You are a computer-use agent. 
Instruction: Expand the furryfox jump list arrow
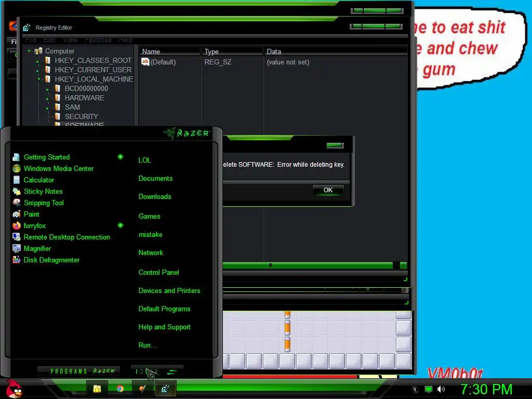(121, 225)
